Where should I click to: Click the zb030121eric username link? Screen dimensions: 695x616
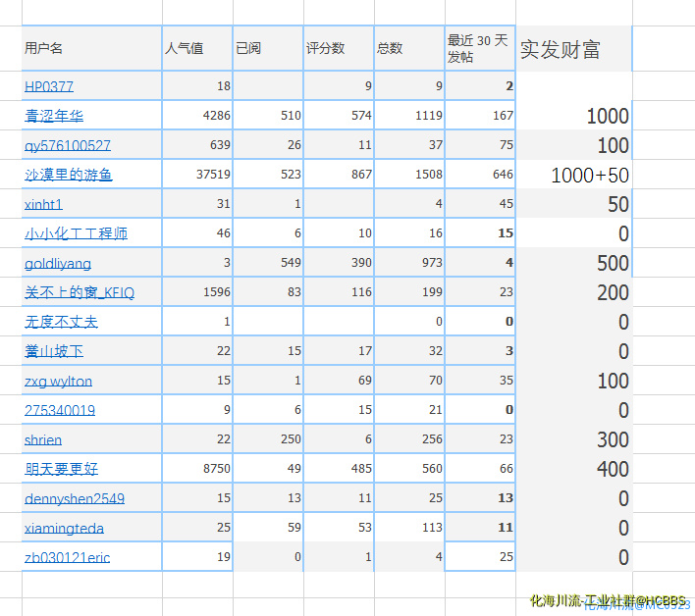[67, 557]
